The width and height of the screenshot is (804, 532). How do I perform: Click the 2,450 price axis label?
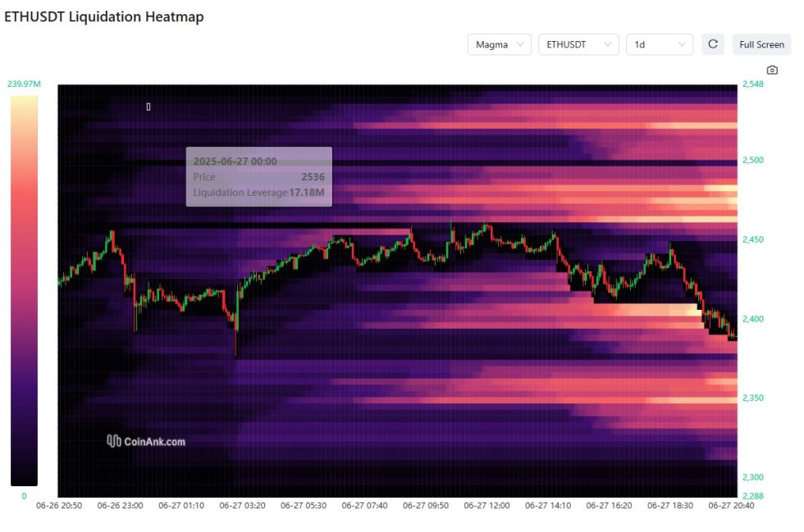[753, 240]
